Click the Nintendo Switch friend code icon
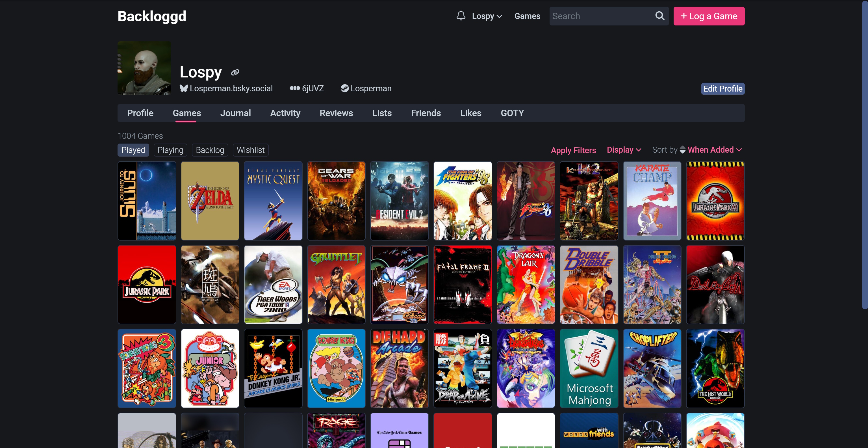This screenshot has height=448, width=868. click(x=294, y=88)
